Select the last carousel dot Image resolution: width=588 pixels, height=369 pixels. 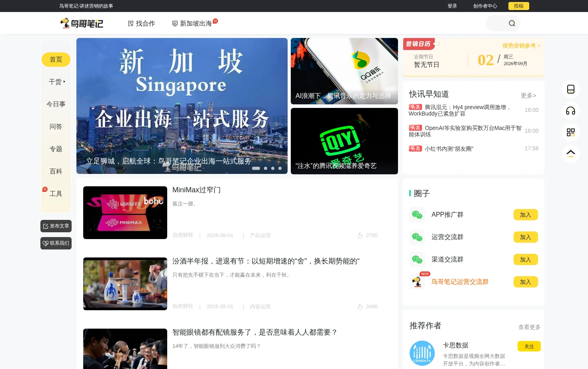pos(280,168)
